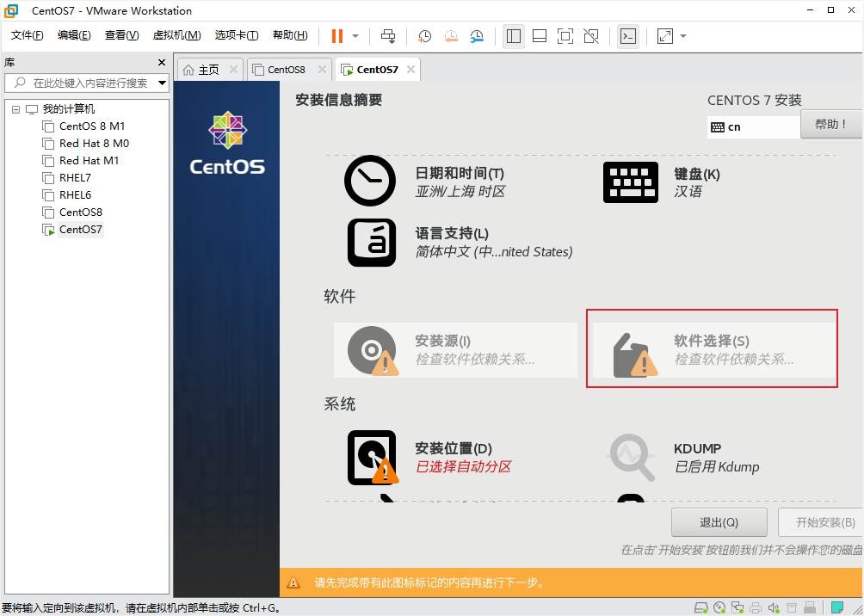Screen dimensions: 864x616
Task: Click the hard disk status bar icon
Action: click(x=700, y=607)
